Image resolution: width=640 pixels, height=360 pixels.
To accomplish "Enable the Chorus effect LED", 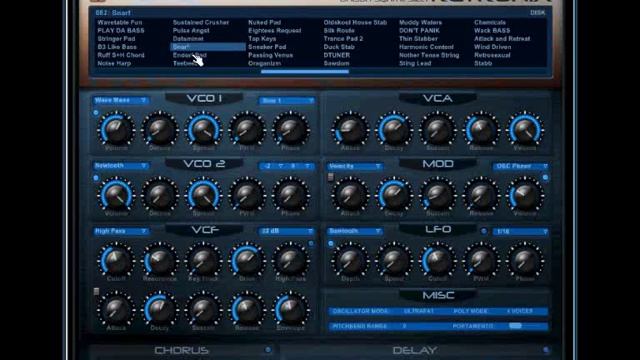I will pos(268,350).
